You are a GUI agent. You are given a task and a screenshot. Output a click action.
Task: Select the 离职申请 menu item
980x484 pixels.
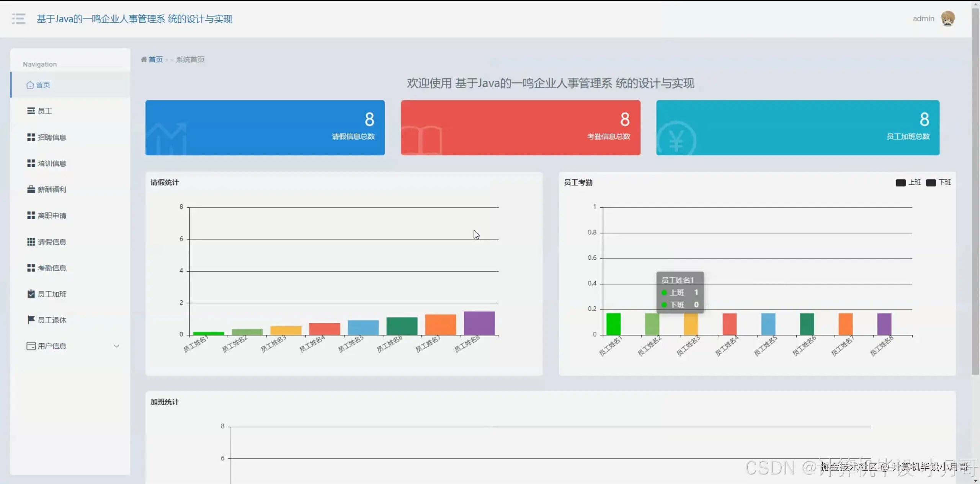click(52, 216)
